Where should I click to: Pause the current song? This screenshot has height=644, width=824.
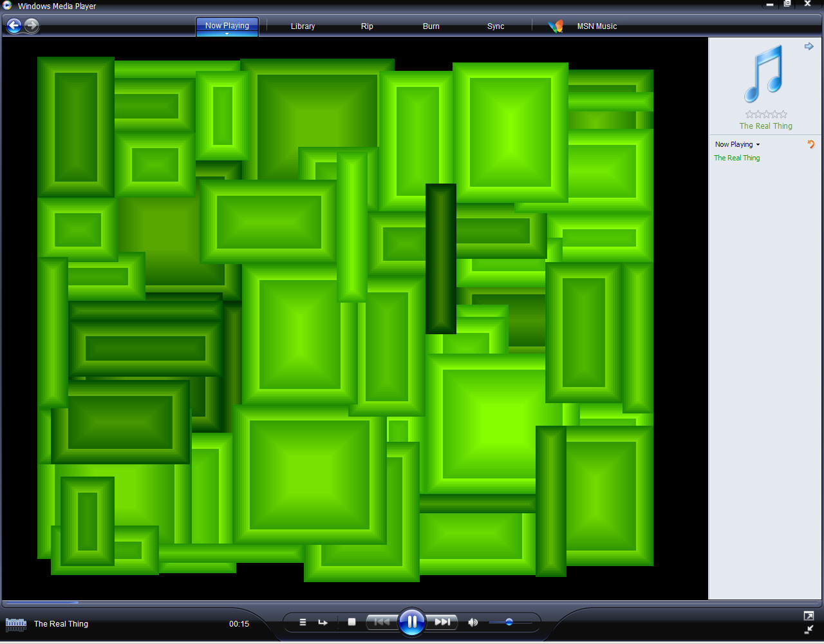point(412,622)
